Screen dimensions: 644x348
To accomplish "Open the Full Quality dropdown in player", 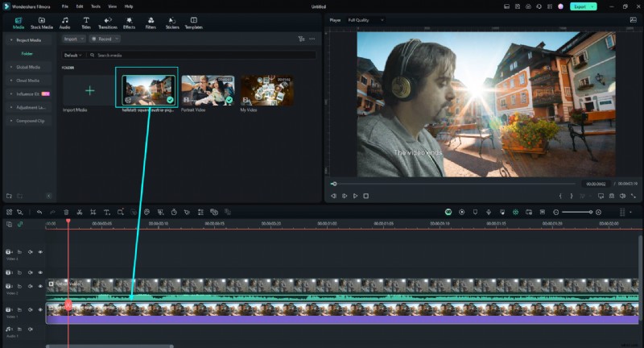I will click(366, 19).
